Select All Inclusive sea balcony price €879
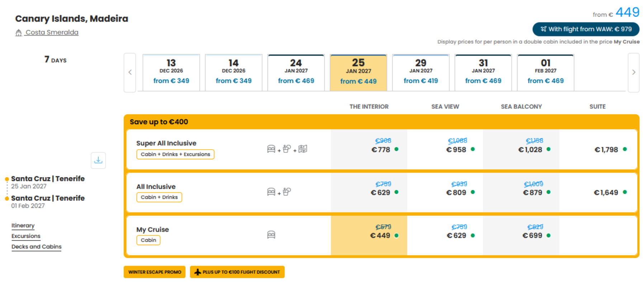Image resolution: width=644 pixels, height=287 pixels. [x=532, y=193]
